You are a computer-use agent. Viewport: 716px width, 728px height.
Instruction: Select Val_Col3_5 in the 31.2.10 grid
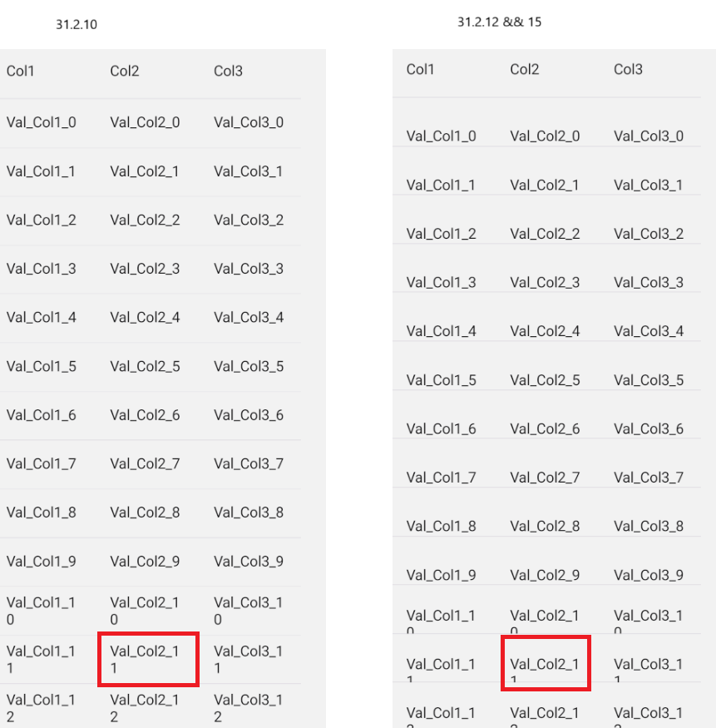pyautogui.click(x=249, y=366)
